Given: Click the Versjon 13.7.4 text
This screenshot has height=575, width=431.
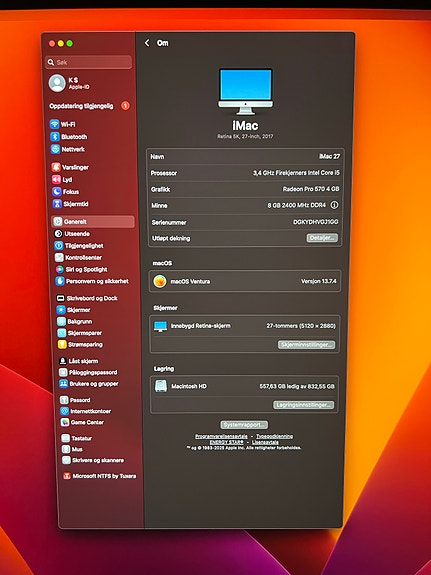Looking at the screenshot, I should point(319,281).
